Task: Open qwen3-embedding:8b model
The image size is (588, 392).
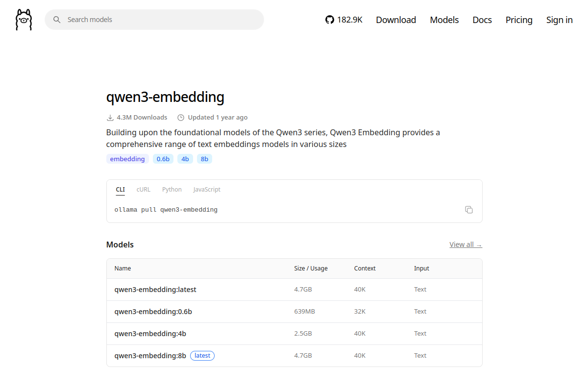Action: click(x=150, y=356)
